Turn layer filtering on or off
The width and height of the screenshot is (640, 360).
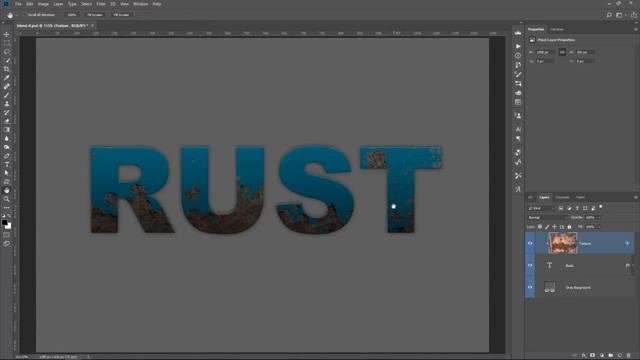point(601,207)
